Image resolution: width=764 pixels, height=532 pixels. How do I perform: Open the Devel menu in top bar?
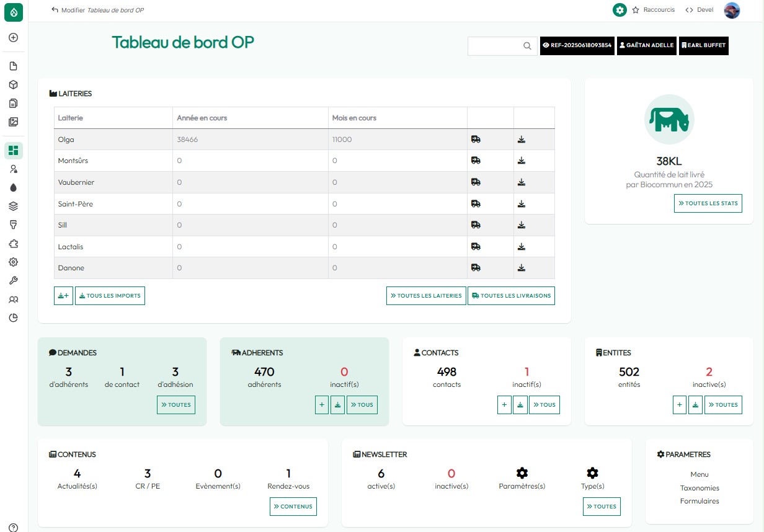pyautogui.click(x=700, y=10)
